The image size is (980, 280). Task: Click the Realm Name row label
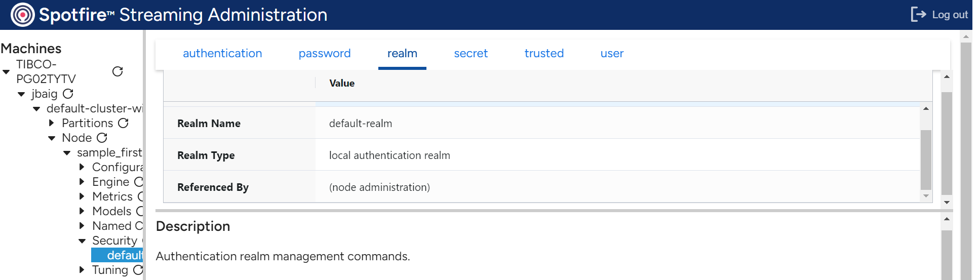coord(209,124)
